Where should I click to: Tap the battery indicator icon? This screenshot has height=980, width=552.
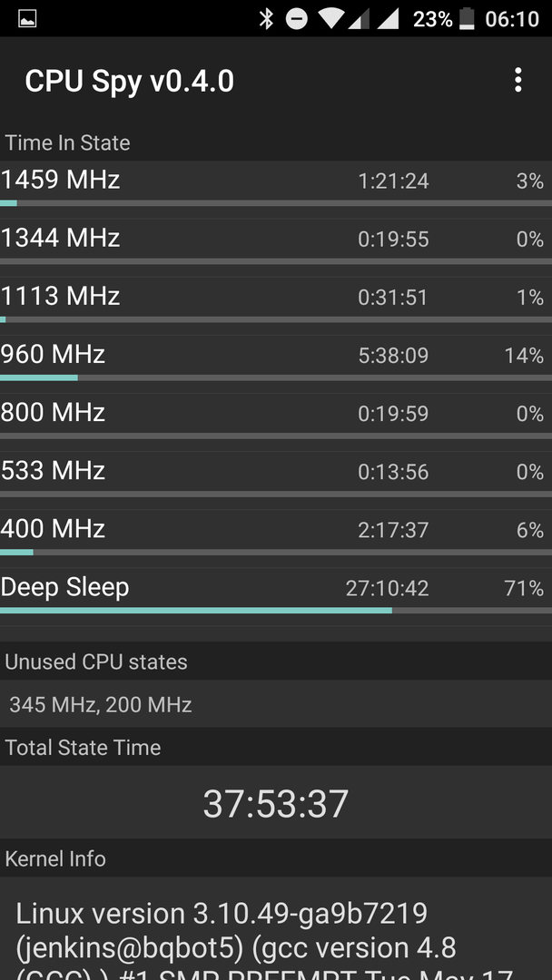[467, 19]
